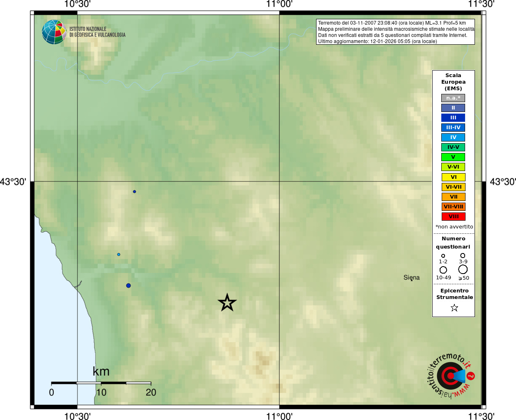Click the left 43°30' latitude label

click(13, 182)
